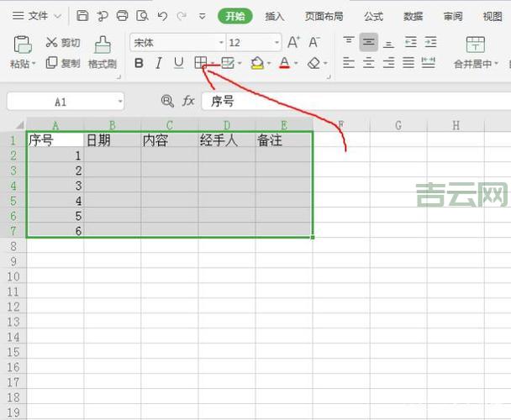
Task: Align text to bottom
Action: coord(388,42)
